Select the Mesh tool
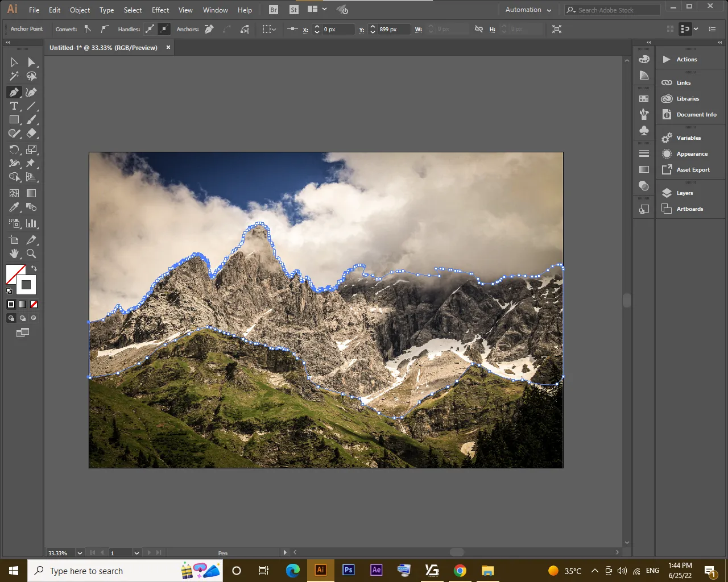 14,193
